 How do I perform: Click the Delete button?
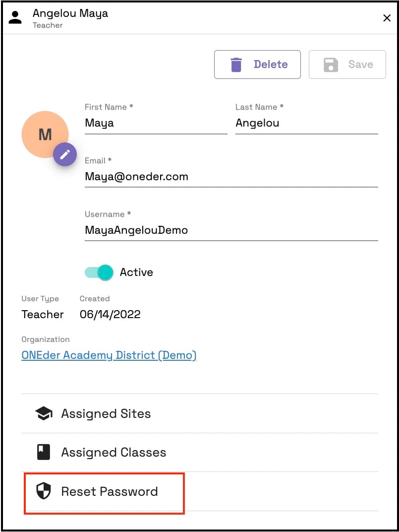pyautogui.click(x=257, y=64)
